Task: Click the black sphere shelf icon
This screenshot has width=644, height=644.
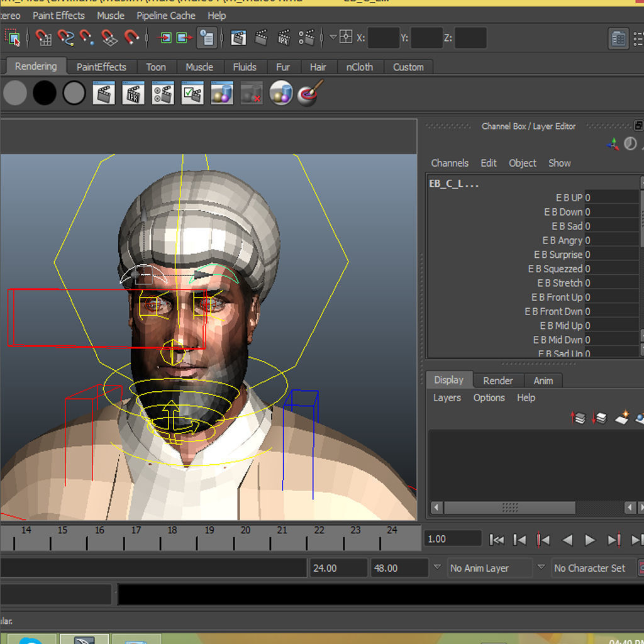Action: (x=45, y=93)
